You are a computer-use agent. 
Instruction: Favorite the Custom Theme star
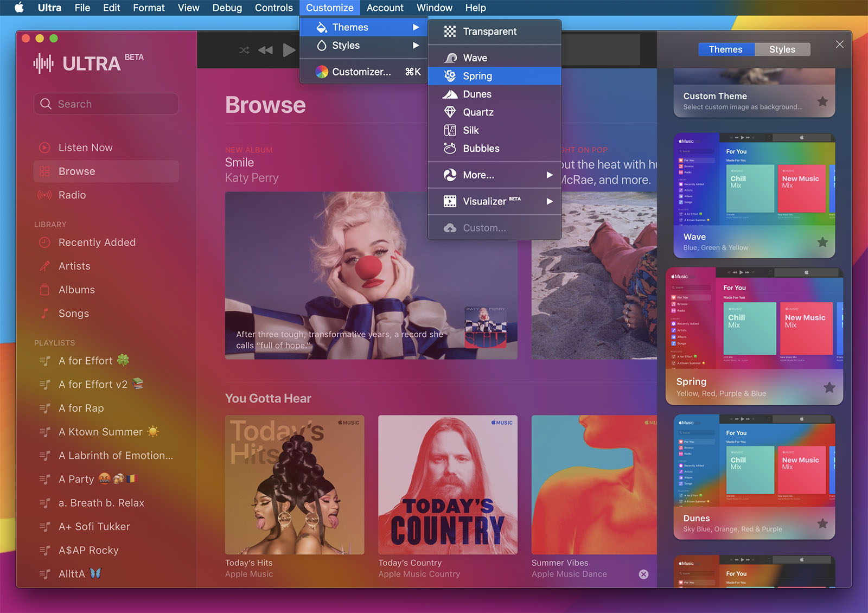[822, 101]
